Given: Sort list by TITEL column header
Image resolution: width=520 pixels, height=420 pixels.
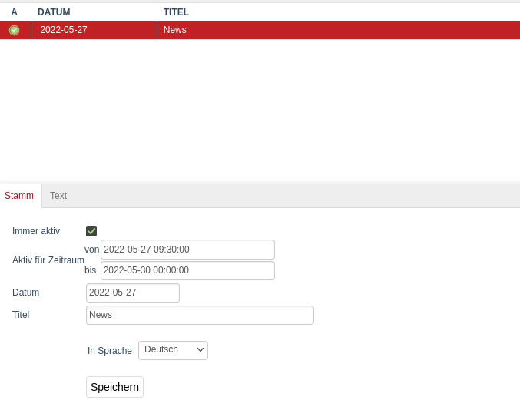Looking at the screenshot, I should coord(176,12).
